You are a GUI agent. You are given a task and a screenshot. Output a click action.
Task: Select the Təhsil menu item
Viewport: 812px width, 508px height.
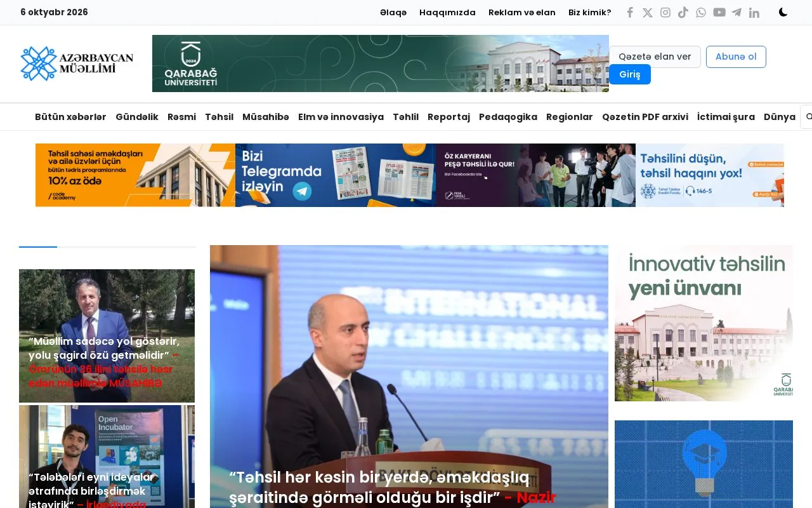point(219,117)
